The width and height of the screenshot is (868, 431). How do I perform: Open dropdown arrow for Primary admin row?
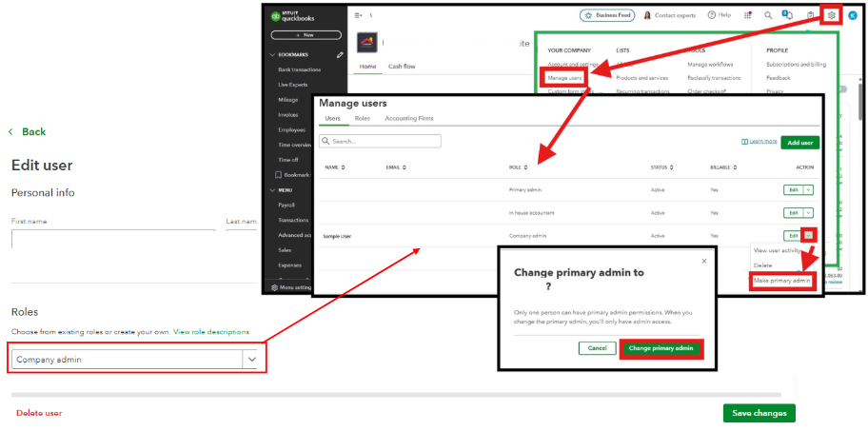pos(808,189)
